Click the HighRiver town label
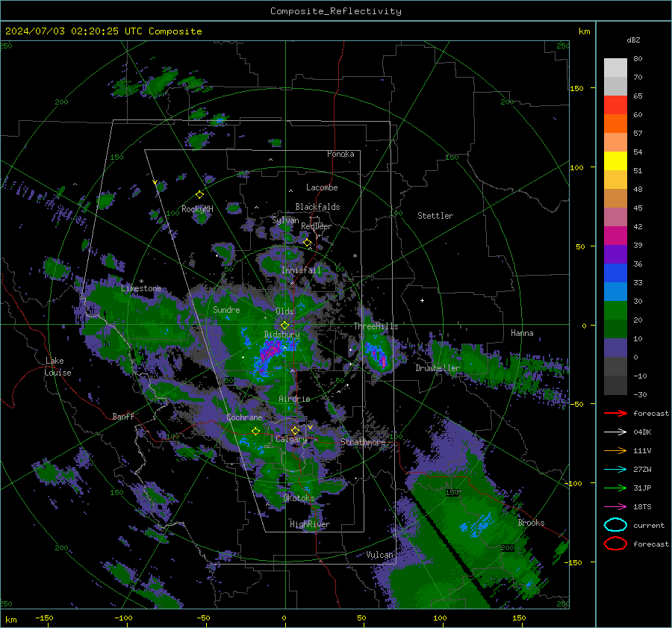The width and height of the screenshot is (672, 628). [310, 524]
